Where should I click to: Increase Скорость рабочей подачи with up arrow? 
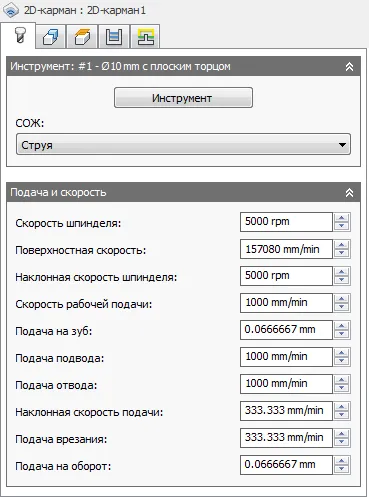tap(342, 299)
